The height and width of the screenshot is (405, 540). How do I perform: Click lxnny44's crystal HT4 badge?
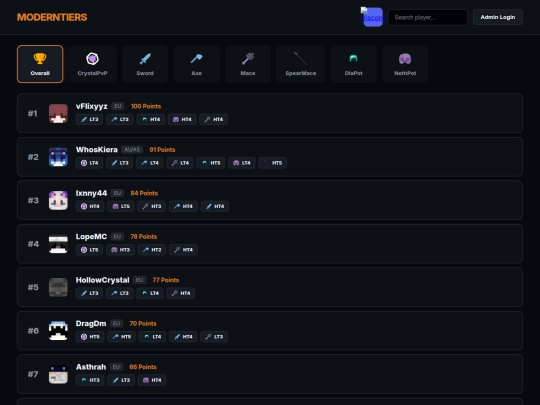tap(90, 206)
